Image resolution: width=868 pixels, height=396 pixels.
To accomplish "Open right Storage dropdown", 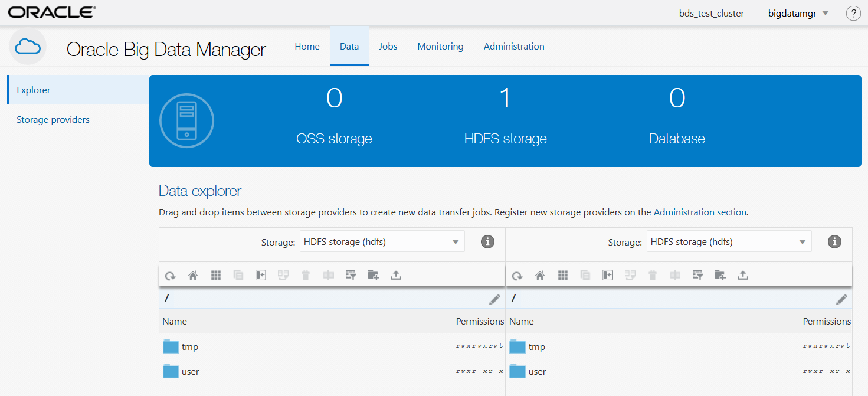I will (729, 241).
